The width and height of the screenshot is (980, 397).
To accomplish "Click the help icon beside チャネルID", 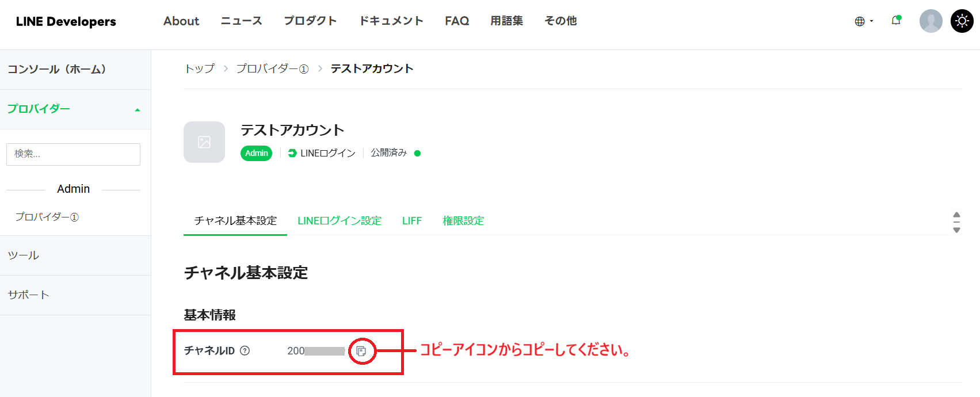I will pyautogui.click(x=245, y=350).
